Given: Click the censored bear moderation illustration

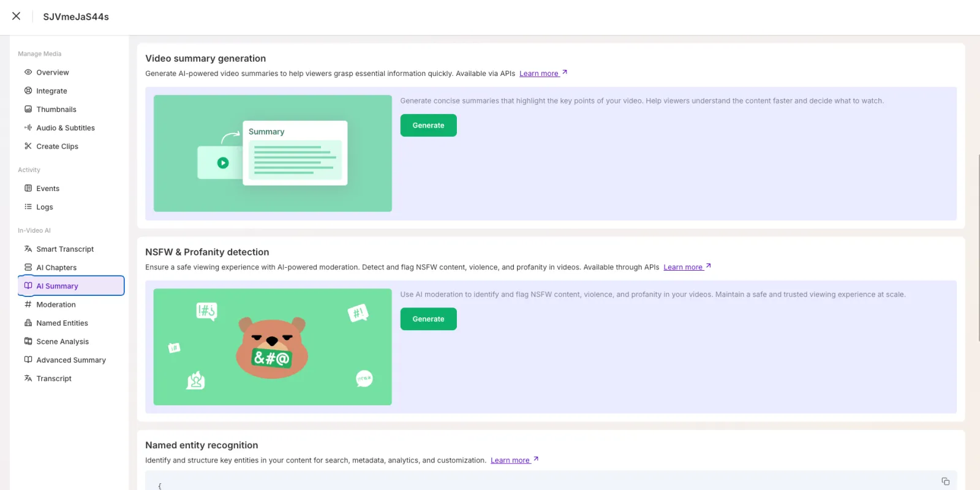Looking at the screenshot, I should point(273,347).
